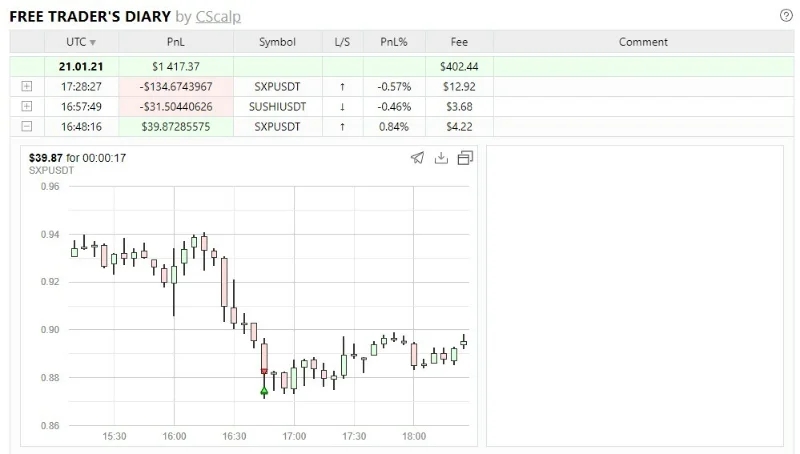Click comment cell for SUSHIUSDT trade
Image resolution: width=800 pixels, height=454 pixels.
(643, 106)
